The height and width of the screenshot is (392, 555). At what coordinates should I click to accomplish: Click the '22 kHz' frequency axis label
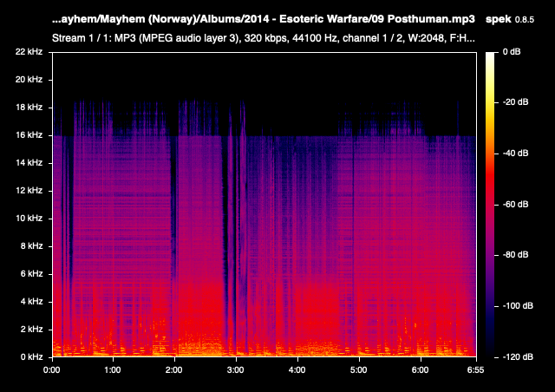(x=29, y=52)
